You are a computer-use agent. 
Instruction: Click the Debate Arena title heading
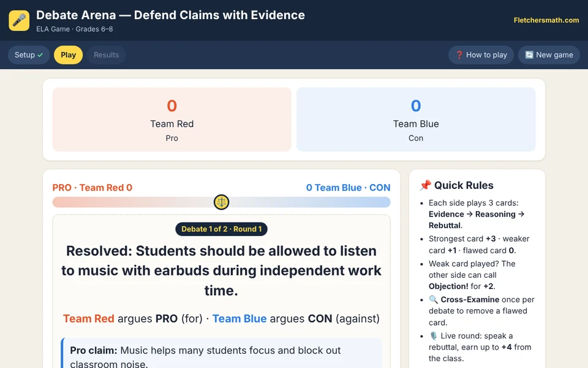pyautogui.click(x=171, y=15)
